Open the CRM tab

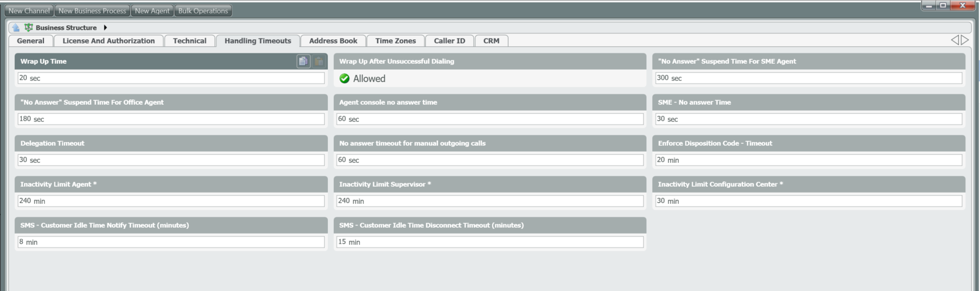click(491, 41)
